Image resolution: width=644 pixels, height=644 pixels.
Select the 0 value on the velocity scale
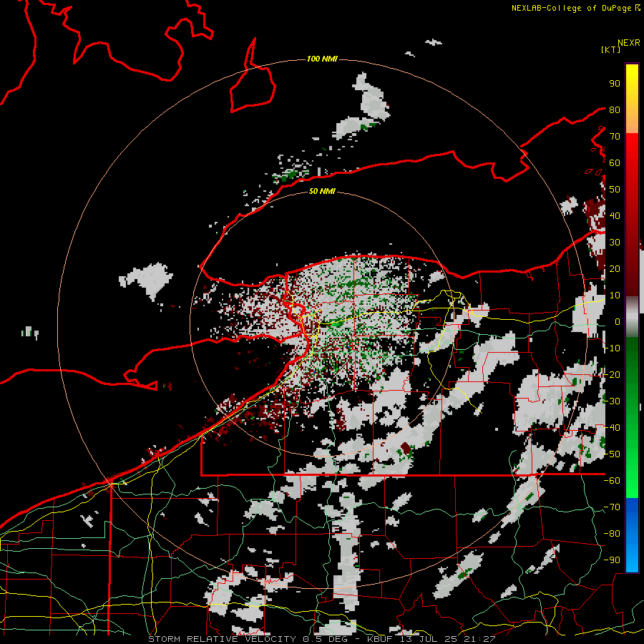point(618,322)
